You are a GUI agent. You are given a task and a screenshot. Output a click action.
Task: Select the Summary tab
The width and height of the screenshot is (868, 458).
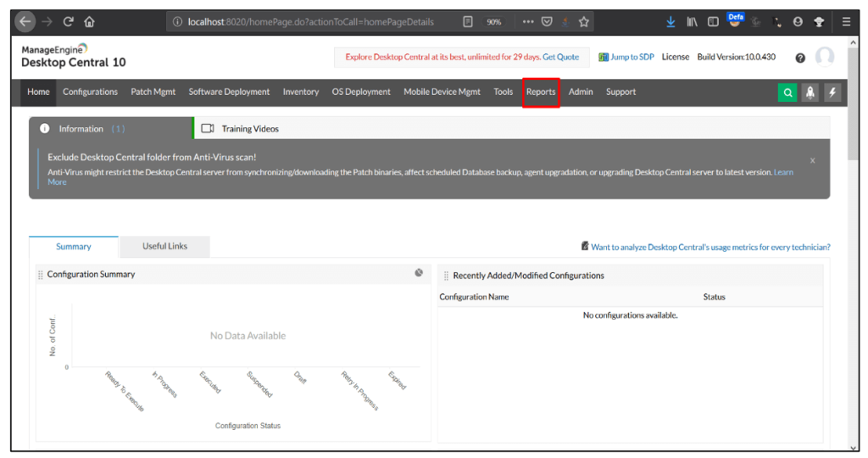pos(74,247)
